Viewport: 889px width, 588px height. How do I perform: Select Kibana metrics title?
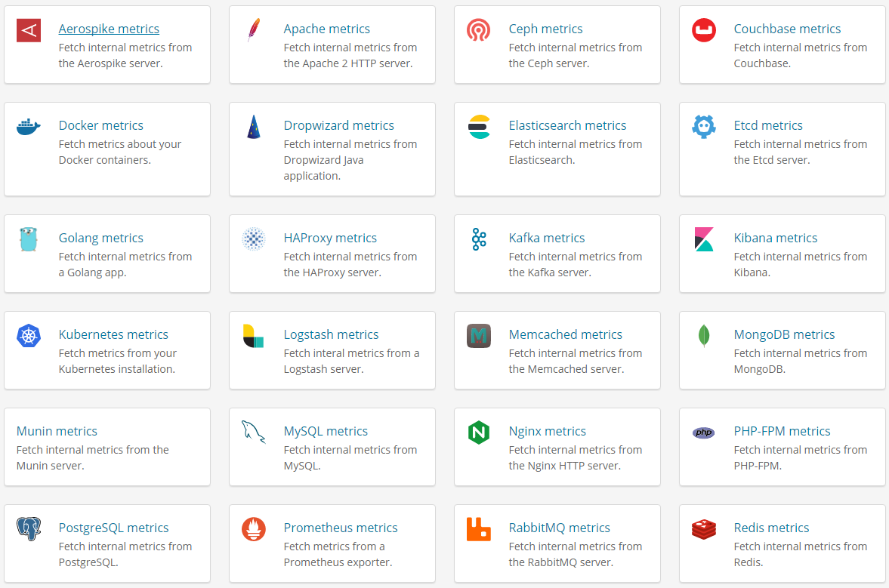coord(776,238)
